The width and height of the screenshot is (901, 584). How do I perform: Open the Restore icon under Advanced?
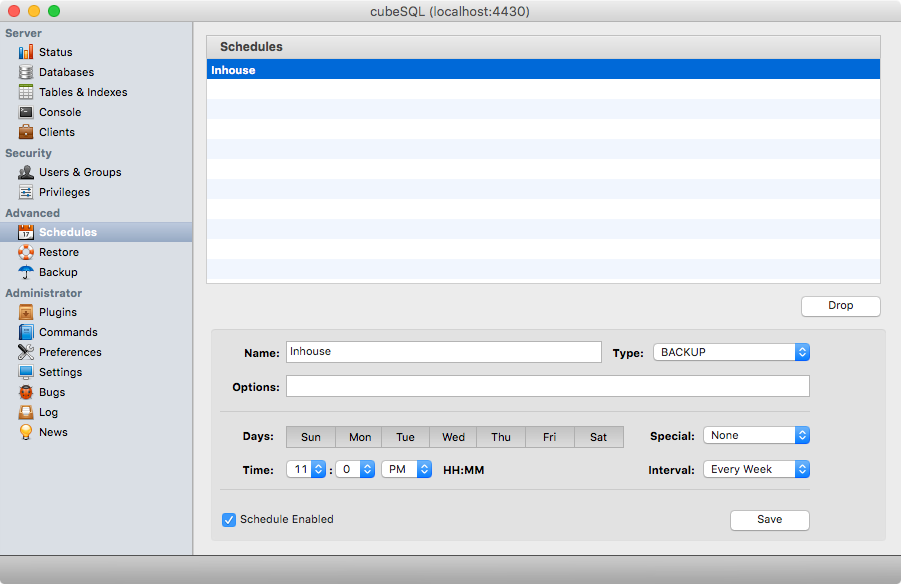(x=25, y=252)
